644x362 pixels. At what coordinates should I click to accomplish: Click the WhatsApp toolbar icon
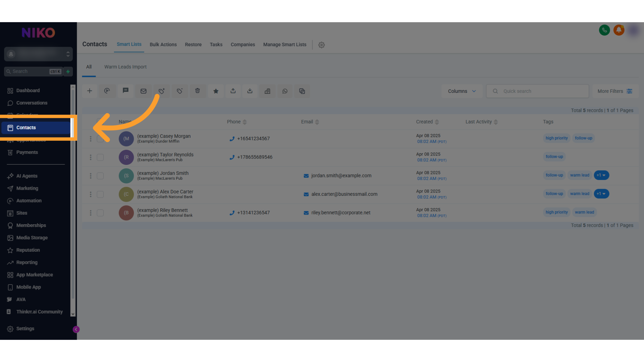[285, 91]
